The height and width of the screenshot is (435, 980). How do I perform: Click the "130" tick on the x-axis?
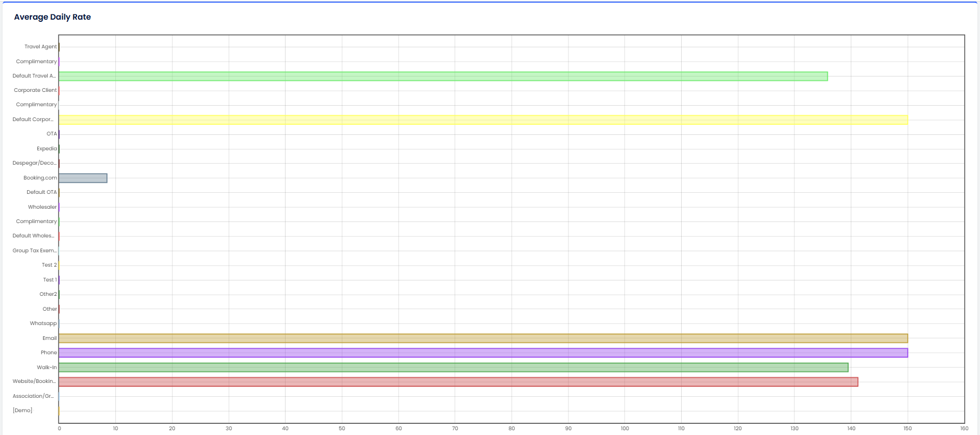[794, 429]
